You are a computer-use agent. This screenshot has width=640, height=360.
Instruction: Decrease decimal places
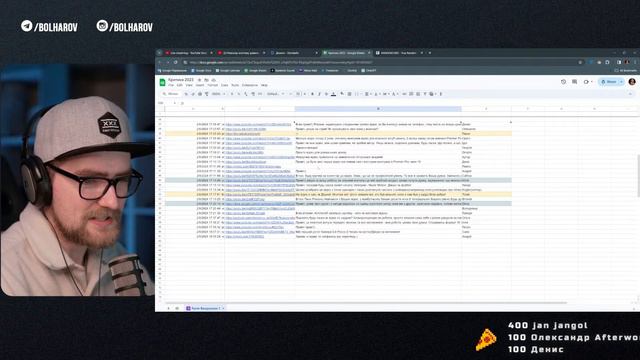pos(246,94)
